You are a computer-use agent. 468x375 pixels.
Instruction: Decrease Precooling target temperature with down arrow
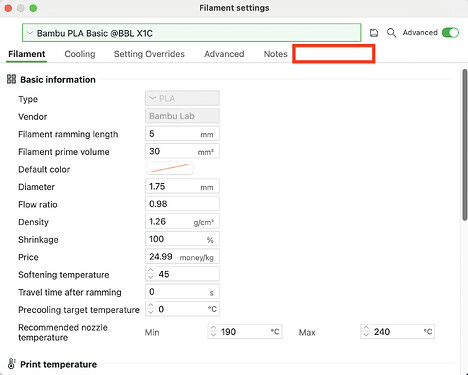coord(151,313)
